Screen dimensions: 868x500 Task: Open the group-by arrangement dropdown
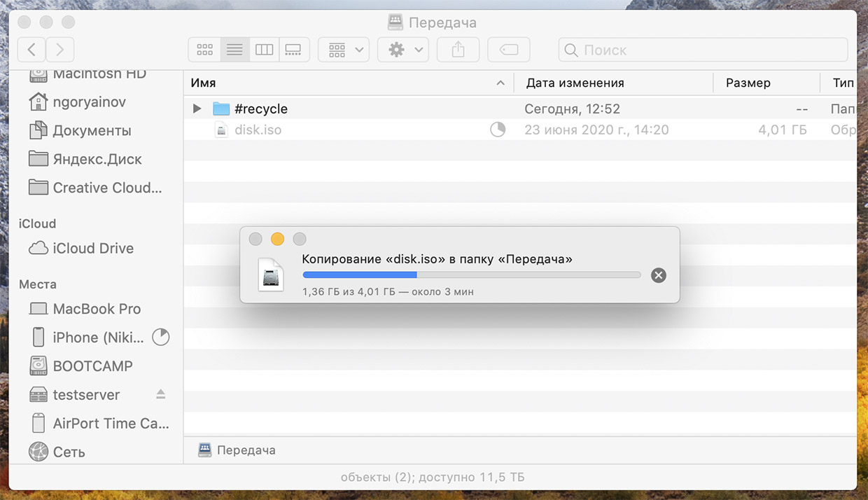point(344,50)
